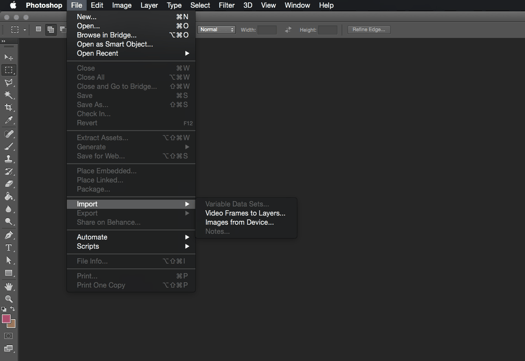Image resolution: width=525 pixels, height=361 pixels.
Task: Select the Brush tool
Action: point(8,146)
